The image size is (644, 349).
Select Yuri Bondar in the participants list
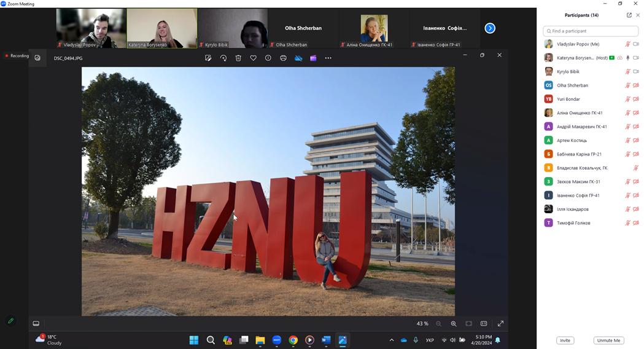568,99
